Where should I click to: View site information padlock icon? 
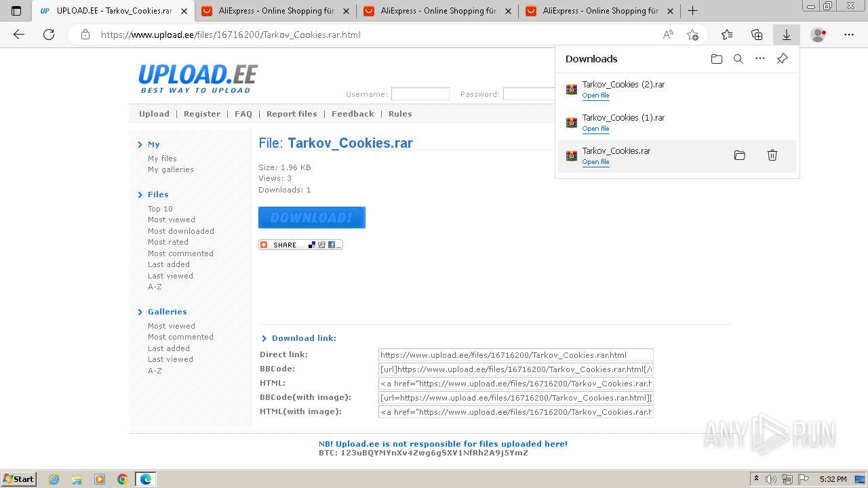click(x=85, y=35)
